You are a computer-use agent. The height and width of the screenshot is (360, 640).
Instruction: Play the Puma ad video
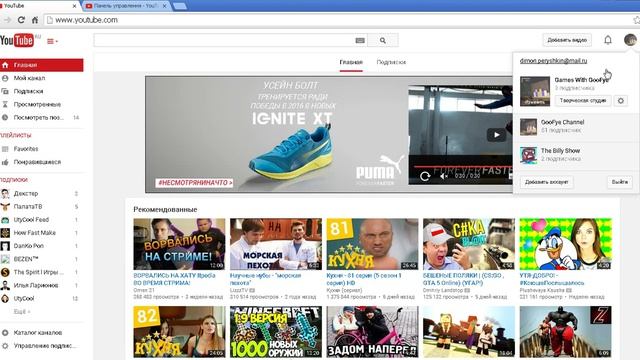tap(496, 135)
